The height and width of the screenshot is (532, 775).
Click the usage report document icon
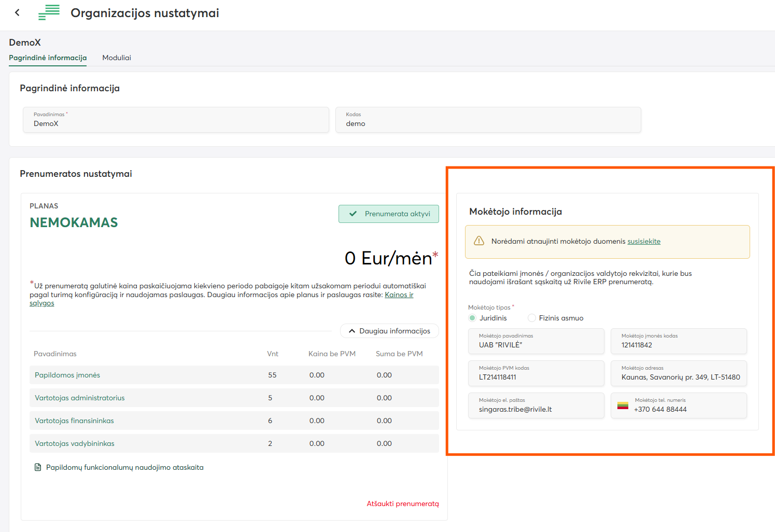[38, 467]
